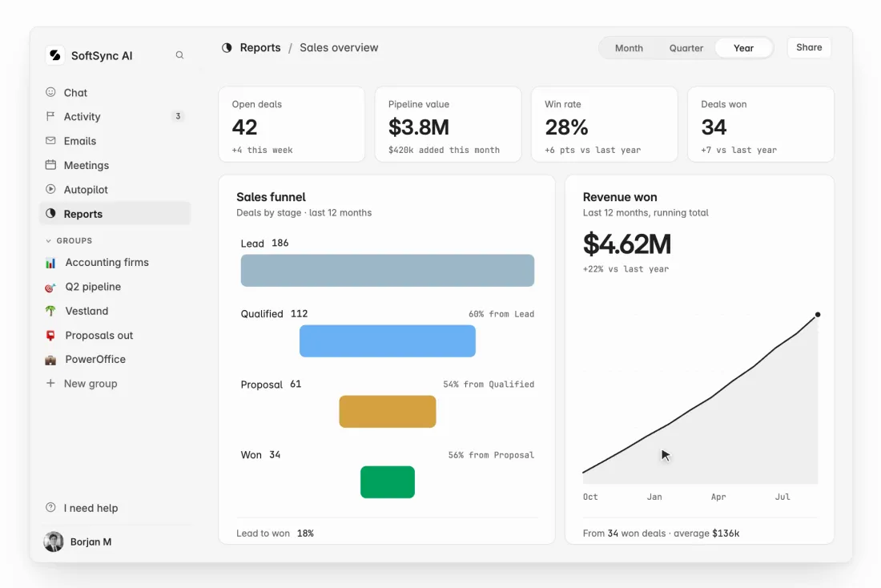Open the Chat page
The width and height of the screenshot is (881, 588).
(x=115, y=92)
